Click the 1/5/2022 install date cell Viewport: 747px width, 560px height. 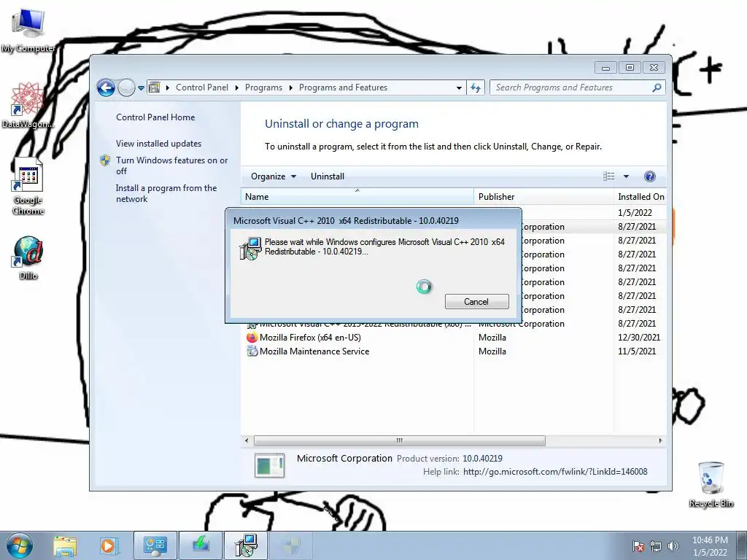pos(635,212)
